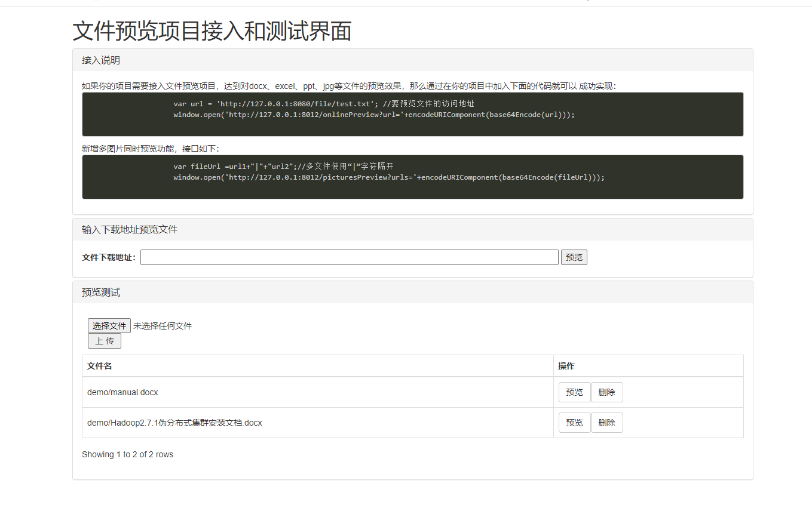Click the 操作 column header
This screenshot has height=511, width=812.
coord(648,366)
